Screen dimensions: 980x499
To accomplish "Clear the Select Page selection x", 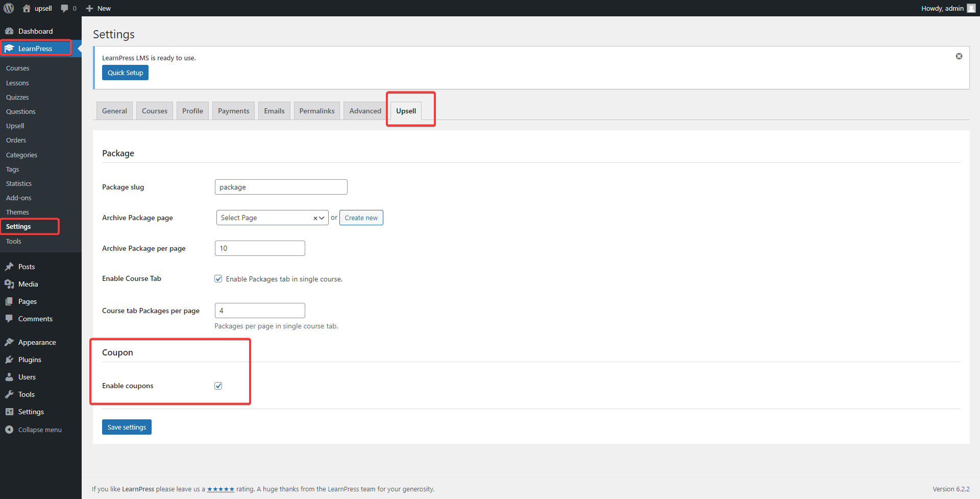I will click(315, 218).
